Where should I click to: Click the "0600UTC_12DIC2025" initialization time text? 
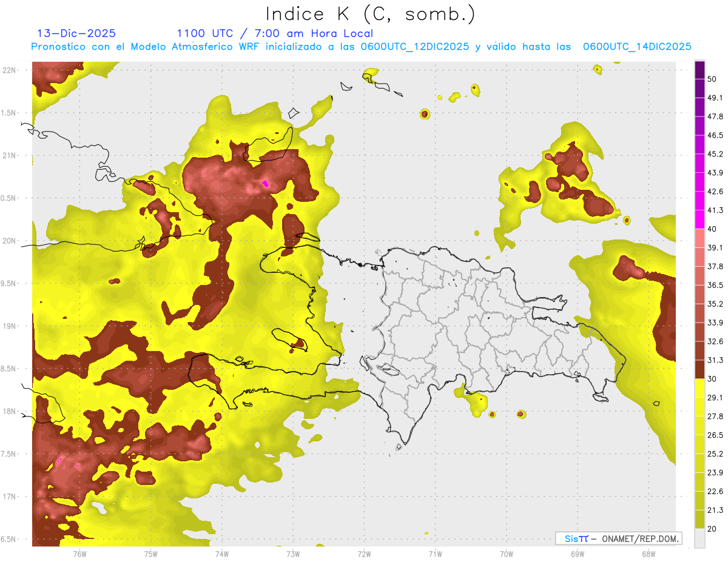(x=415, y=47)
